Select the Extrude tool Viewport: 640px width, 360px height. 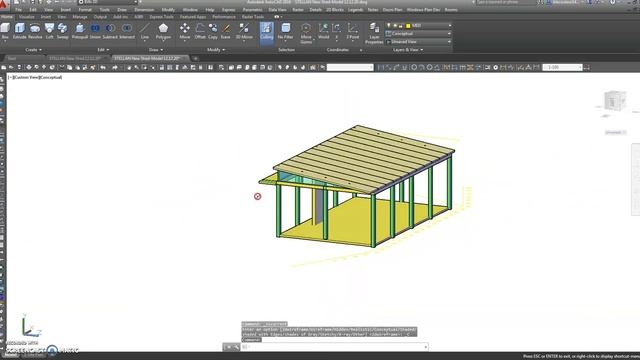tap(20, 31)
